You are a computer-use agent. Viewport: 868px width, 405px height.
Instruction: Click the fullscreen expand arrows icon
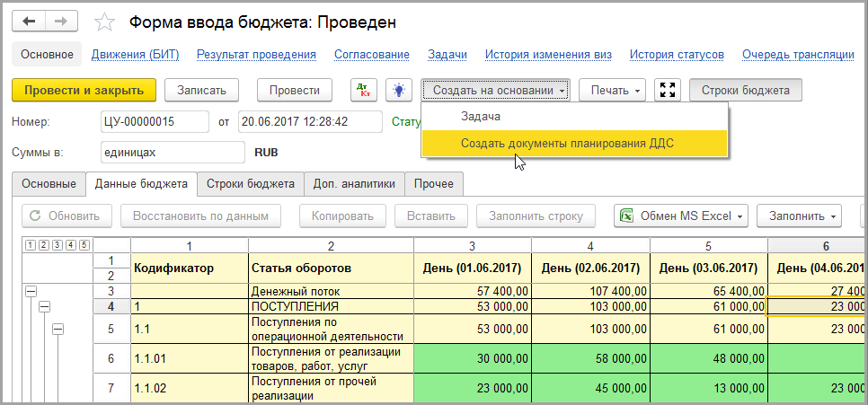point(668,91)
